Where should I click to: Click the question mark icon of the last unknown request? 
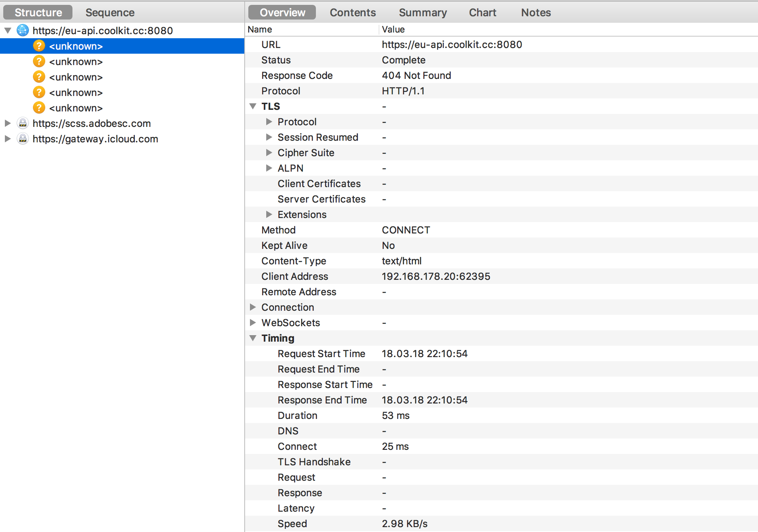tap(39, 108)
